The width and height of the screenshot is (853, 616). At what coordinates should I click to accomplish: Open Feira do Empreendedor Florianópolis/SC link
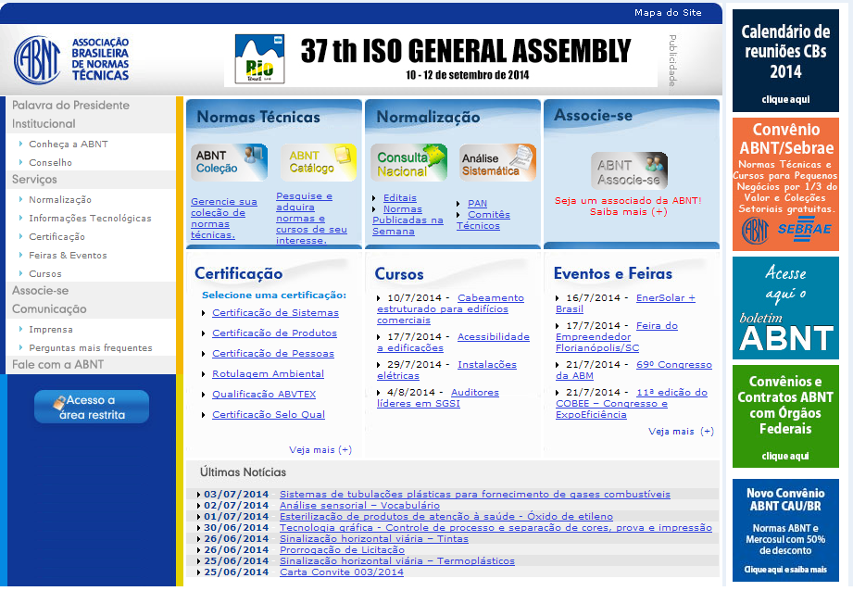(617, 337)
